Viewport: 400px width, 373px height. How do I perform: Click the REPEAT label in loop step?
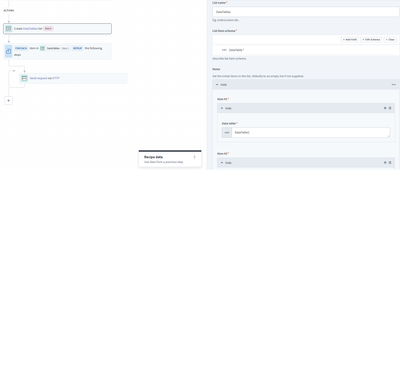click(78, 48)
